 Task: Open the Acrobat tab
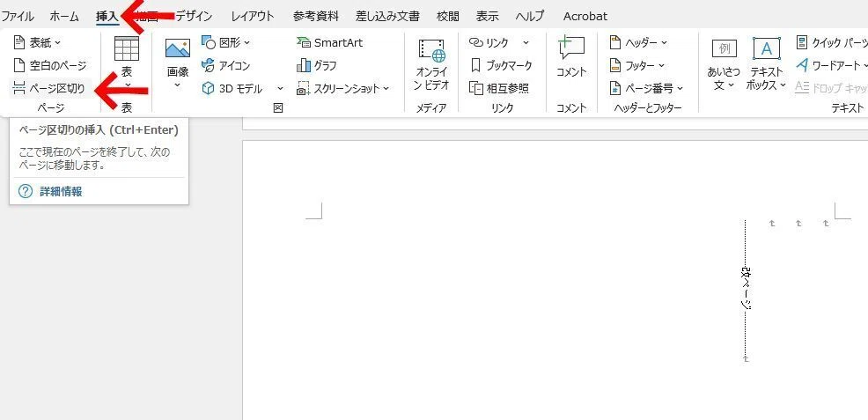585,16
